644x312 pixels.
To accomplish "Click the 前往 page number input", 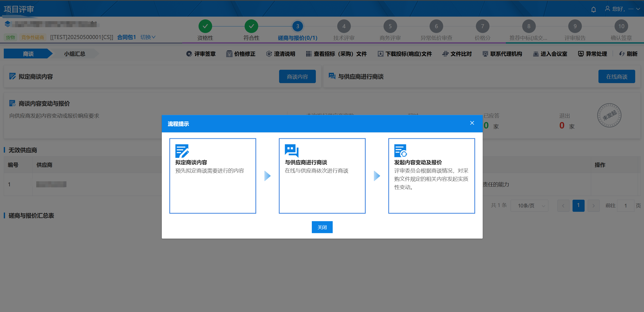I will click(626, 206).
